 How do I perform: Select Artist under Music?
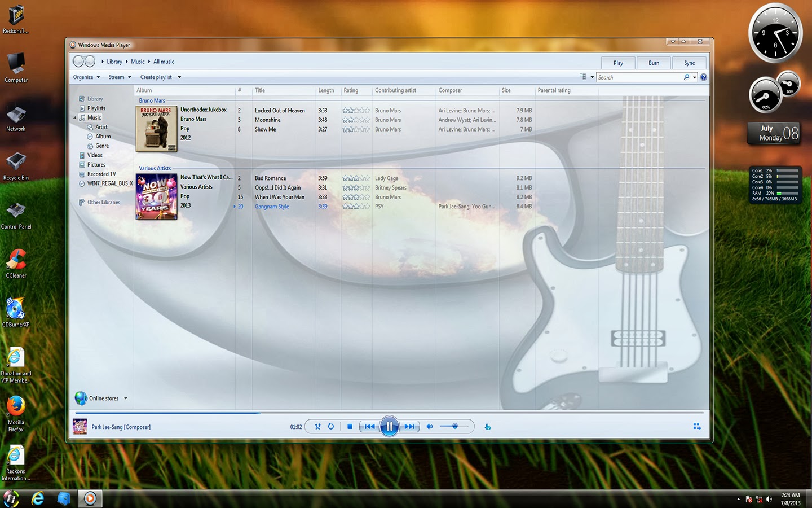pyautogui.click(x=101, y=127)
